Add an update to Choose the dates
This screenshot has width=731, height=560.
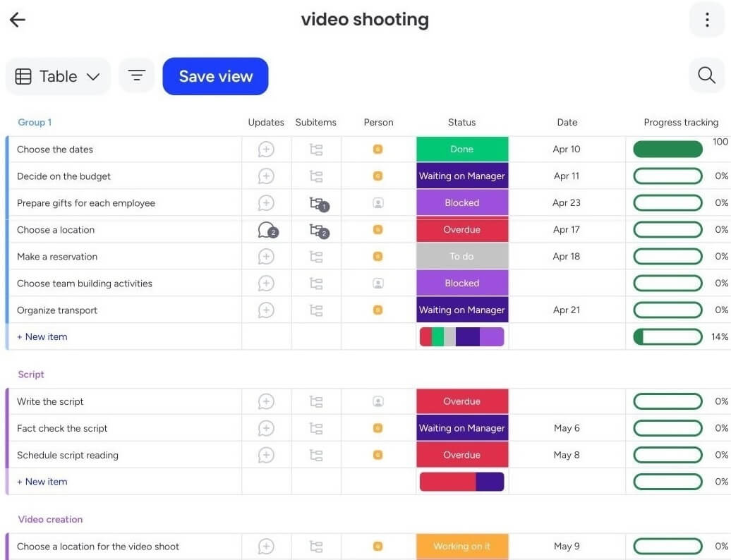click(266, 149)
